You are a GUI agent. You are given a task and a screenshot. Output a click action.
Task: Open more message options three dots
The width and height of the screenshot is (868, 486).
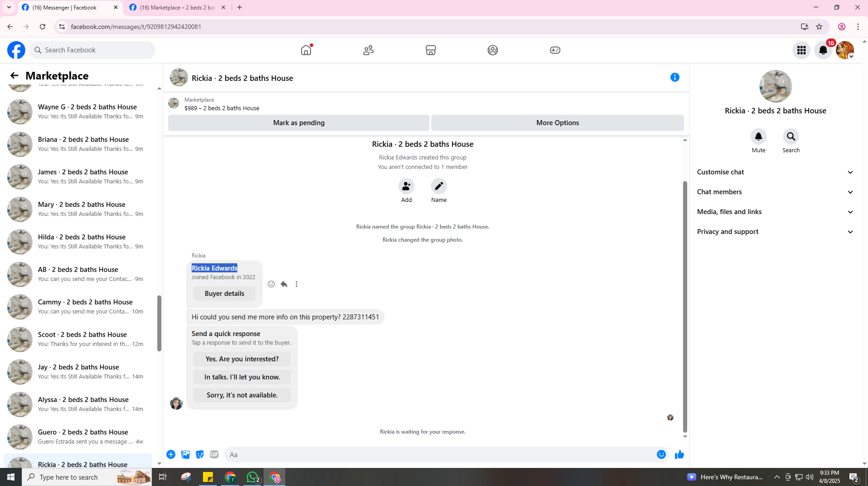click(x=297, y=284)
